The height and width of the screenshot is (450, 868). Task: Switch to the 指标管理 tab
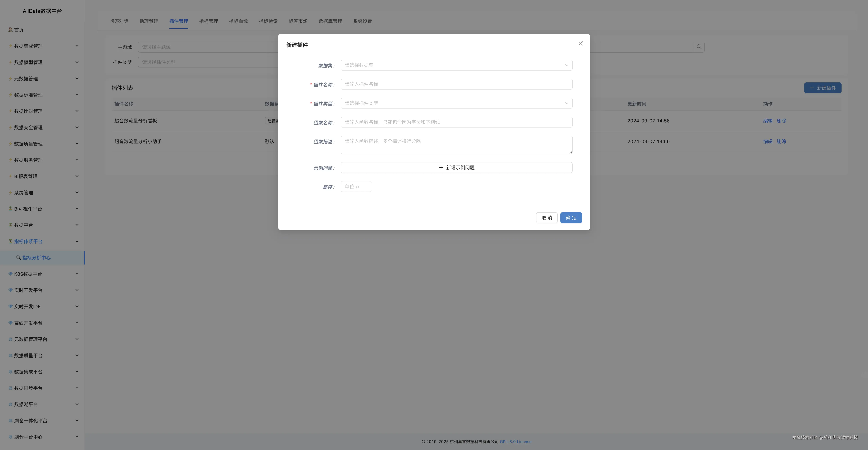[x=208, y=21]
